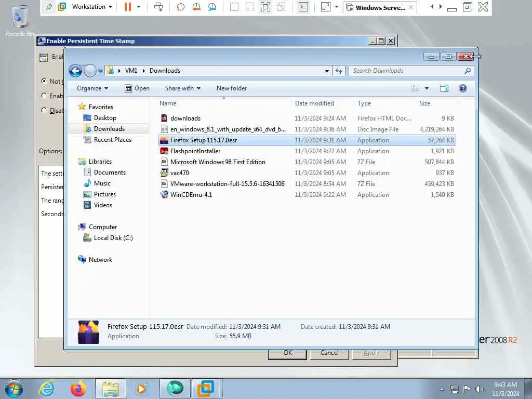Viewport: 532px width, 399px height.
Task: Select en_windows_8.1 disc image file
Action: [307, 129]
